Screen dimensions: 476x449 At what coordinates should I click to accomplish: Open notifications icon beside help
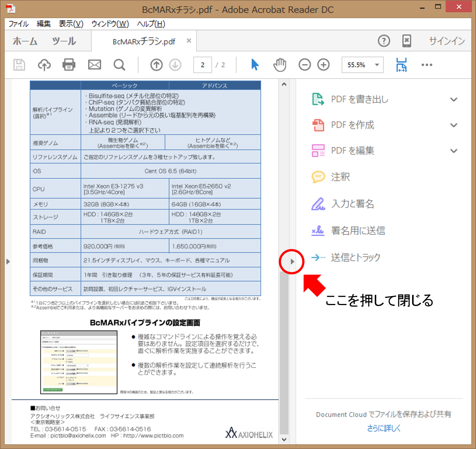[x=407, y=41]
